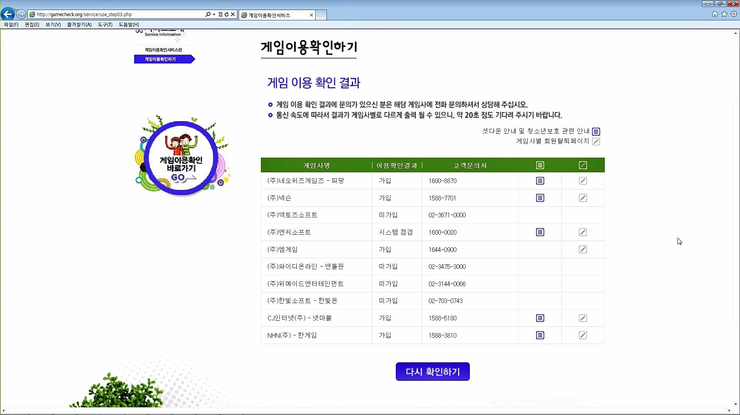The height and width of the screenshot is (415, 740).
Task: Click the edit icon in table header
Action: [x=583, y=165]
